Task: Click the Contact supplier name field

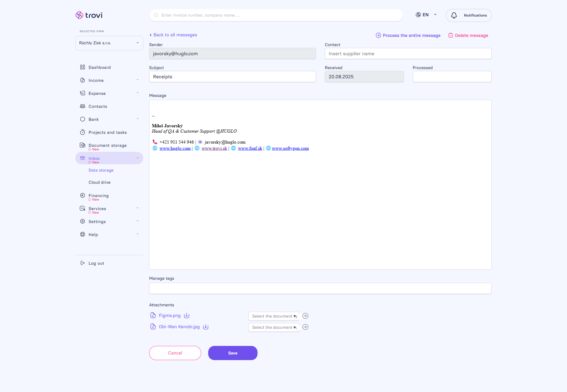Action: [408, 53]
